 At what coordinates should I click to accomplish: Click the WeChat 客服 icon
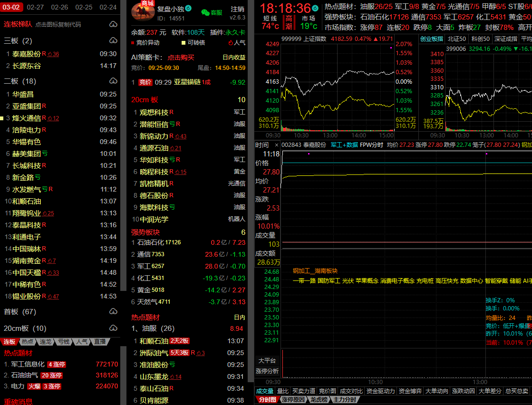coord(205,13)
